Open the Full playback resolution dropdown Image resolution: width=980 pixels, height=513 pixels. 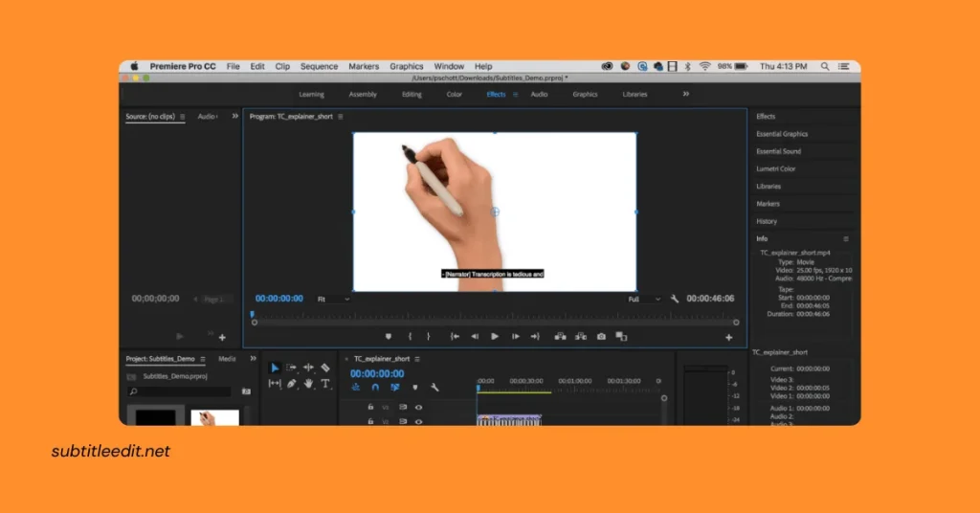click(x=644, y=300)
